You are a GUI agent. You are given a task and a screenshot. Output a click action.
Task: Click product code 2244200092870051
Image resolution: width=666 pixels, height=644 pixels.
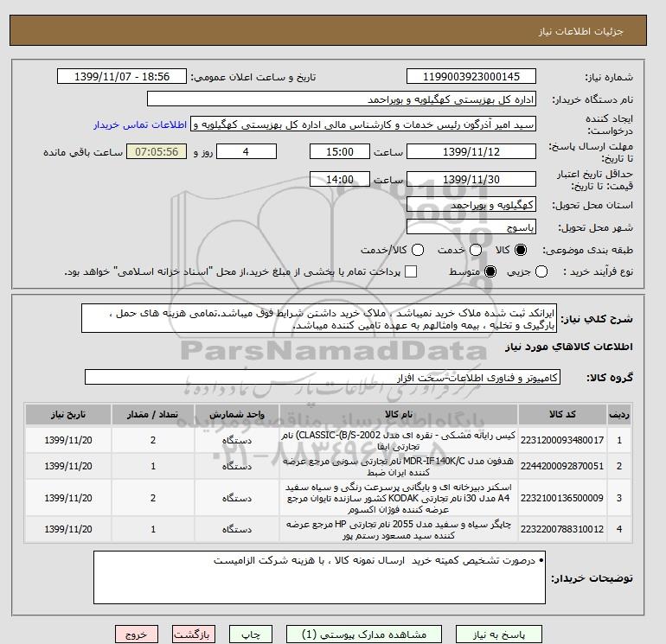tap(562, 466)
